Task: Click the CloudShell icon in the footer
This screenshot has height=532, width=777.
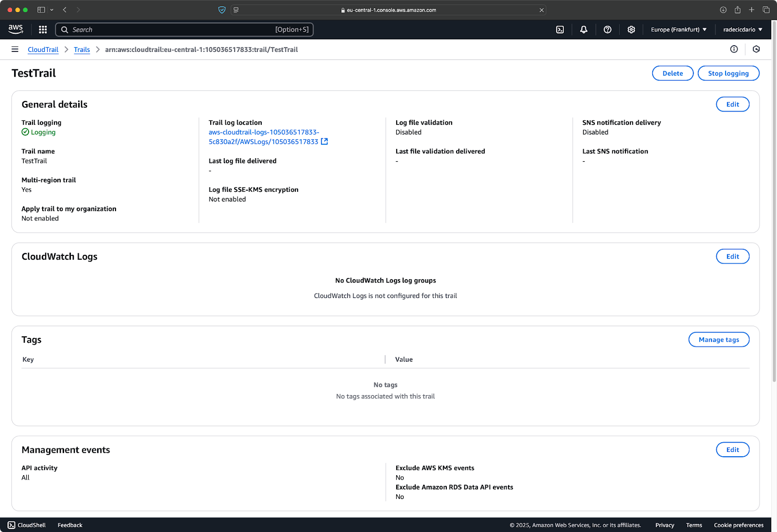Action: (x=11, y=525)
